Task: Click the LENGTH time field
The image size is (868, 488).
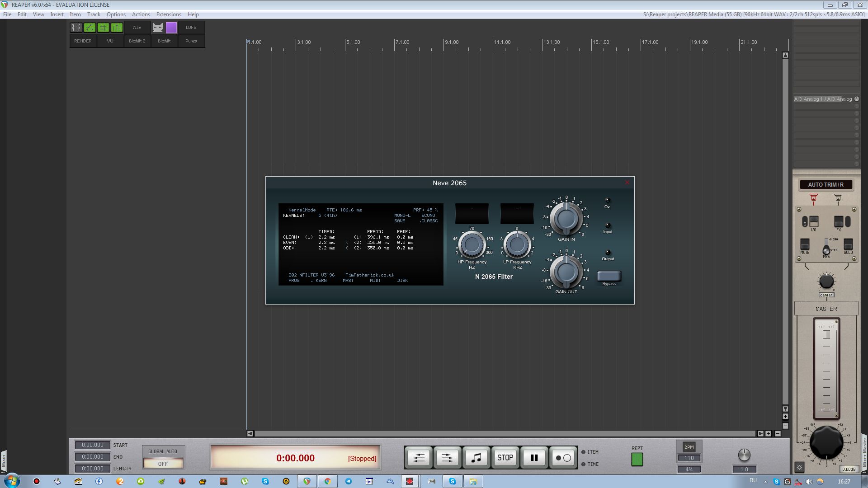Action: [x=93, y=469]
